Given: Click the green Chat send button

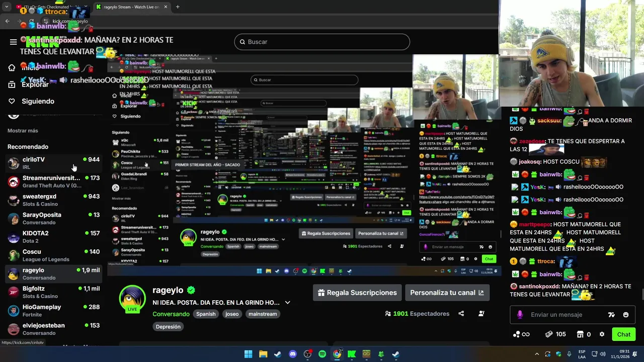Looking at the screenshot, I should coord(624,334).
